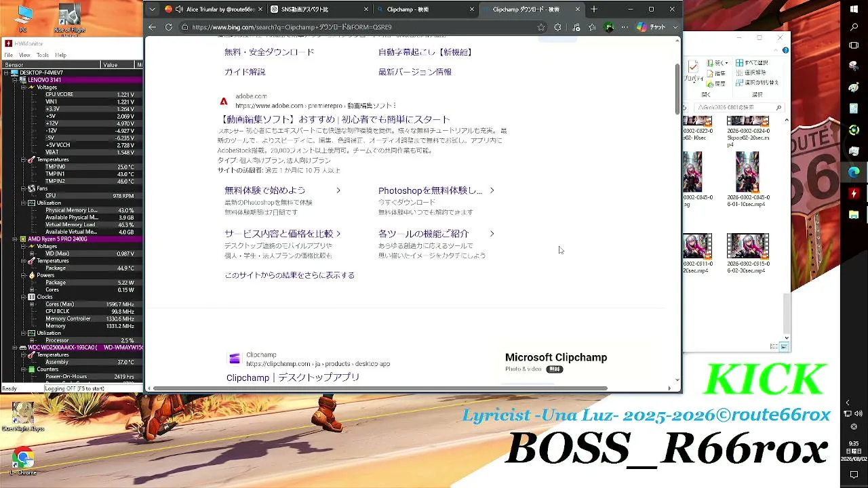Click the Adobe logo icon in results
This screenshot has height=488, width=868.
[224, 102]
